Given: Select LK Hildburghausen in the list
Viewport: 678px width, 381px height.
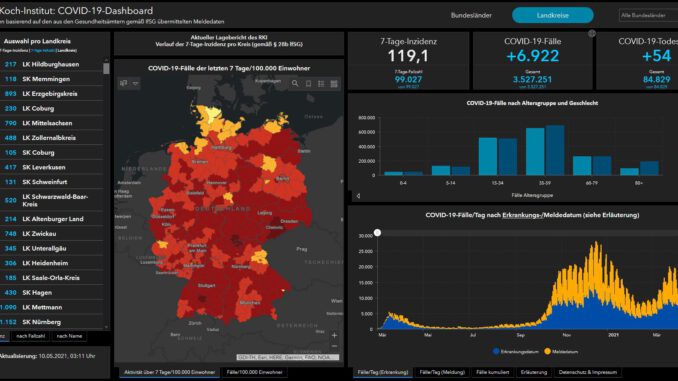Looking at the screenshot, I should [x=51, y=64].
